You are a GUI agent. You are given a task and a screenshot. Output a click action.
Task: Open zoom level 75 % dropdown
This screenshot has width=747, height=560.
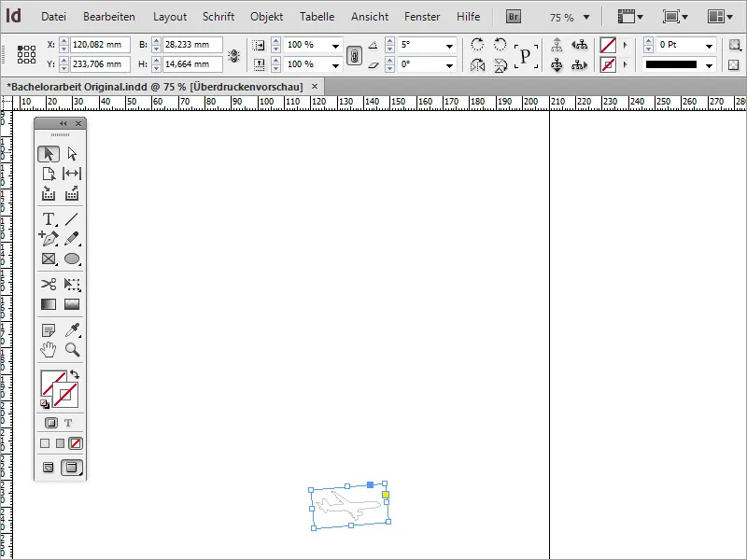(x=586, y=18)
